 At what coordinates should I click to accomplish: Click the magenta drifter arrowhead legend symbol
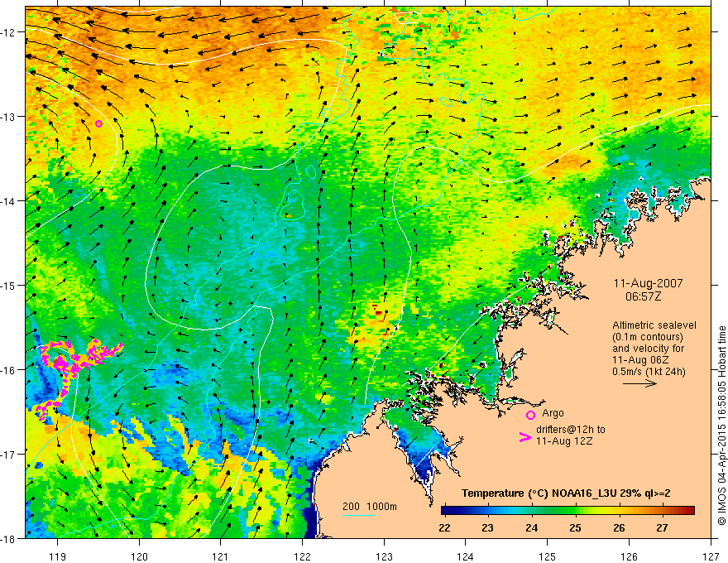pyautogui.click(x=524, y=437)
